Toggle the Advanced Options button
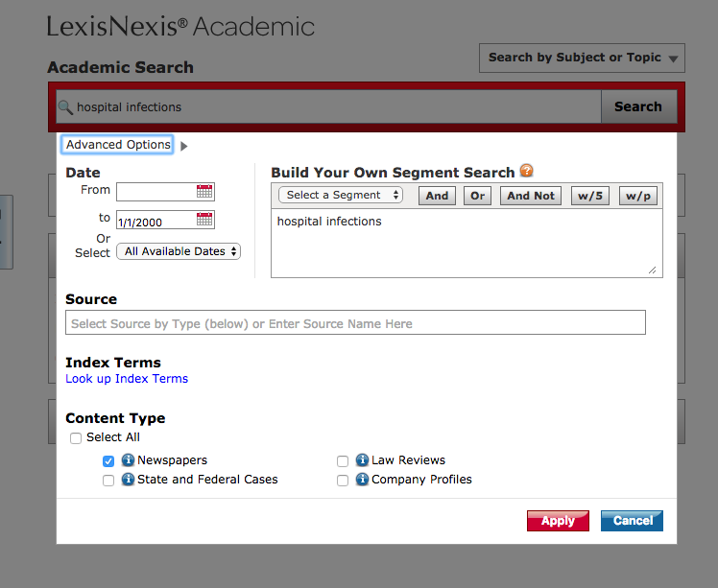This screenshot has width=718, height=588. pyautogui.click(x=118, y=145)
